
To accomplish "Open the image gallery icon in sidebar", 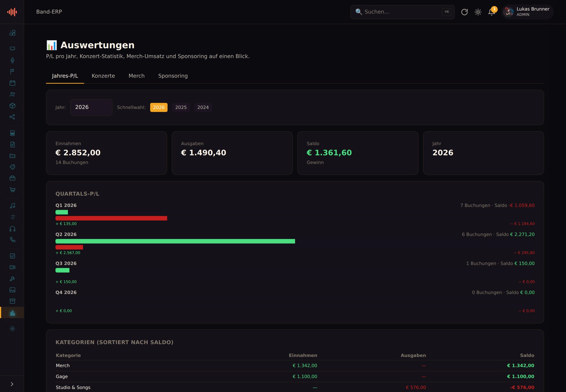I will point(12,290).
